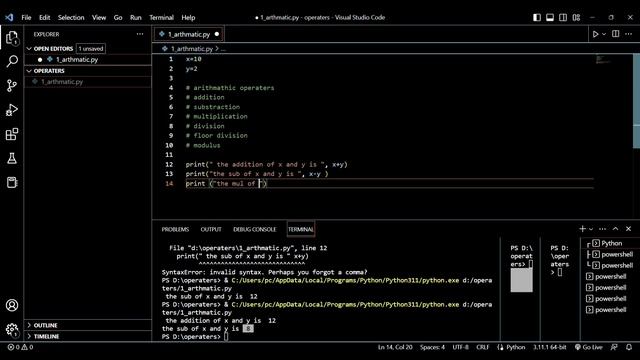Select the last powershell terminal entry

610,310
